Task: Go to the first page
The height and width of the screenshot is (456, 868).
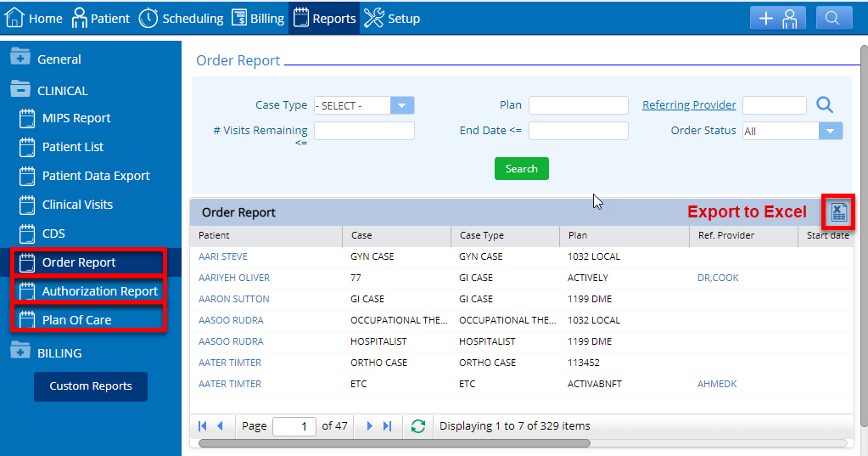Action: pos(203,426)
